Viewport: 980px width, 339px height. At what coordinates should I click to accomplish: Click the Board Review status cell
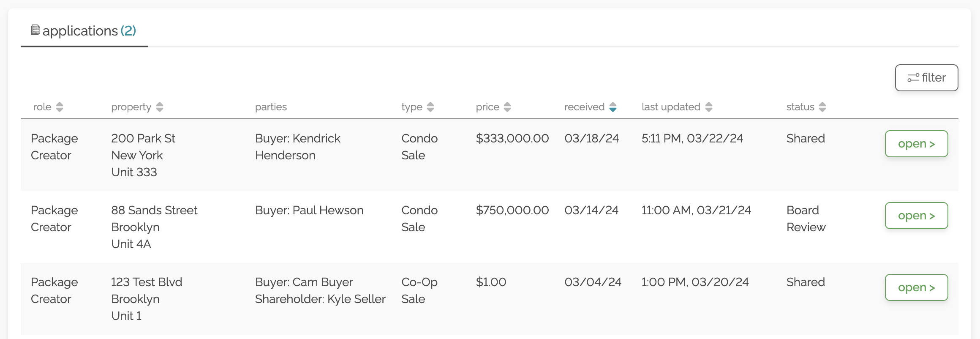(806, 219)
